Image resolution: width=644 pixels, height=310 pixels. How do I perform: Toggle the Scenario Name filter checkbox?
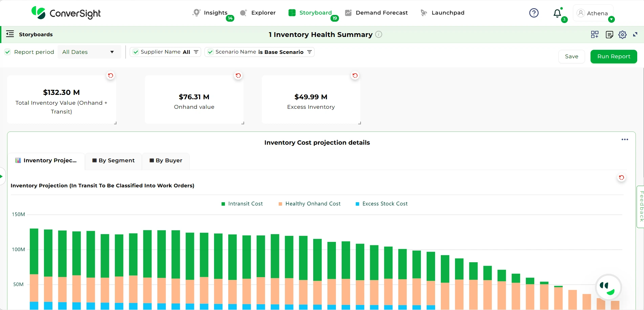[x=210, y=52]
